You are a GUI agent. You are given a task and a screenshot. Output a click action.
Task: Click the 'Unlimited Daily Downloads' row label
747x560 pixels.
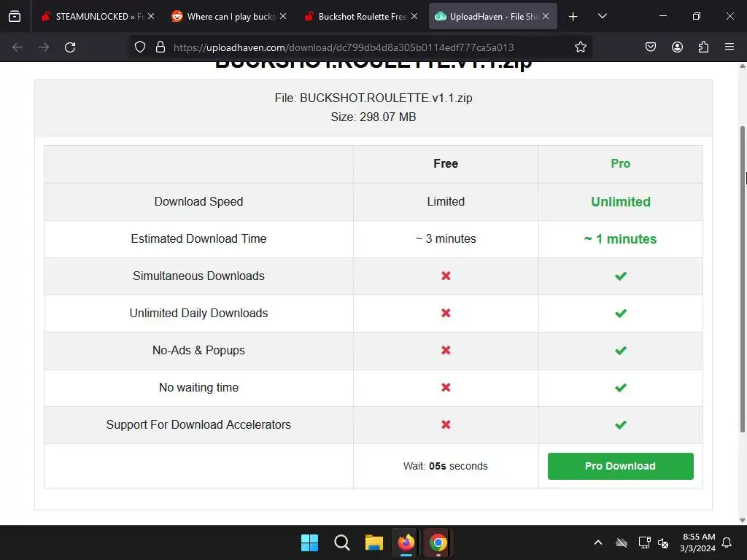click(198, 313)
